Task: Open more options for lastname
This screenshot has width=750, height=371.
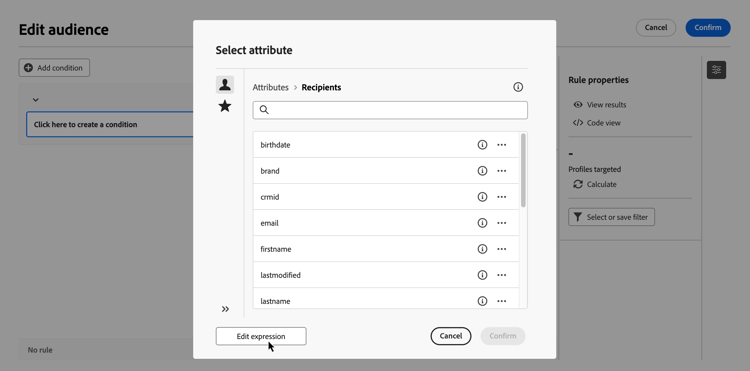Action: [x=501, y=301]
